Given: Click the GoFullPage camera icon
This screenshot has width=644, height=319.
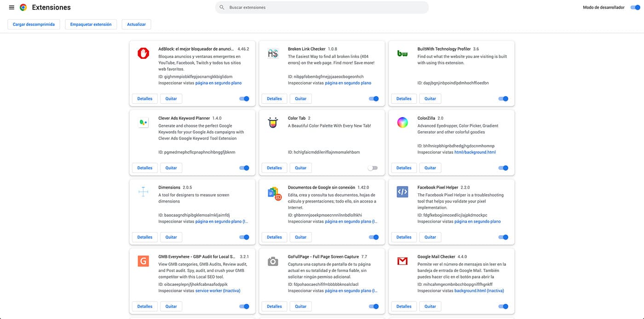Looking at the screenshot, I should pos(273,261).
